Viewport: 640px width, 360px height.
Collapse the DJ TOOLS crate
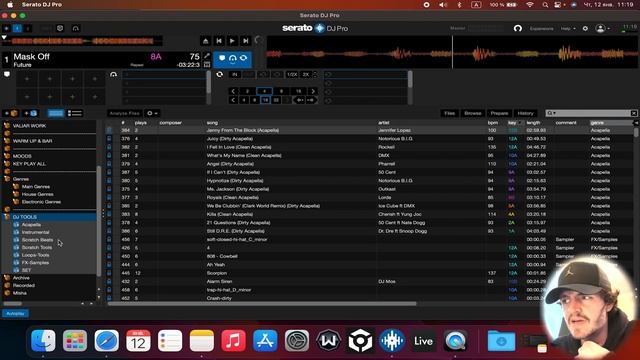pyautogui.click(x=7, y=217)
